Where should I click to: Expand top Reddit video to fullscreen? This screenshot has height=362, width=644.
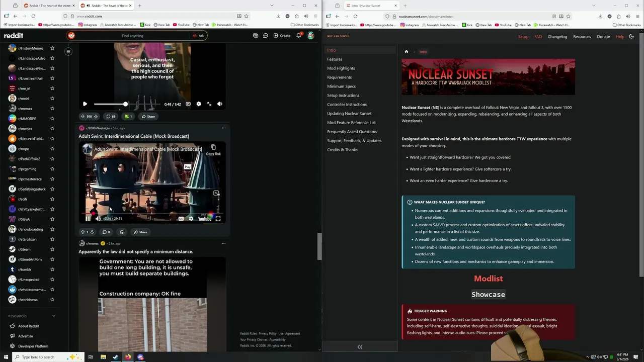pyautogui.click(x=209, y=104)
